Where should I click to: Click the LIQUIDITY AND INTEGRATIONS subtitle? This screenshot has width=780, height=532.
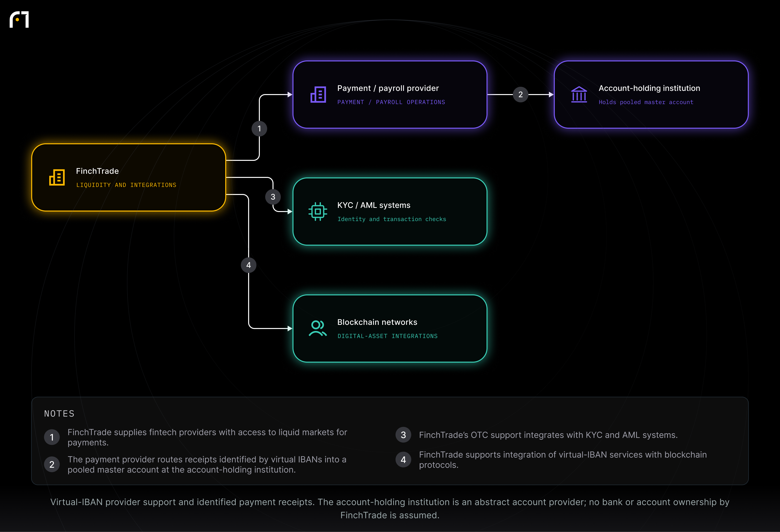click(126, 185)
